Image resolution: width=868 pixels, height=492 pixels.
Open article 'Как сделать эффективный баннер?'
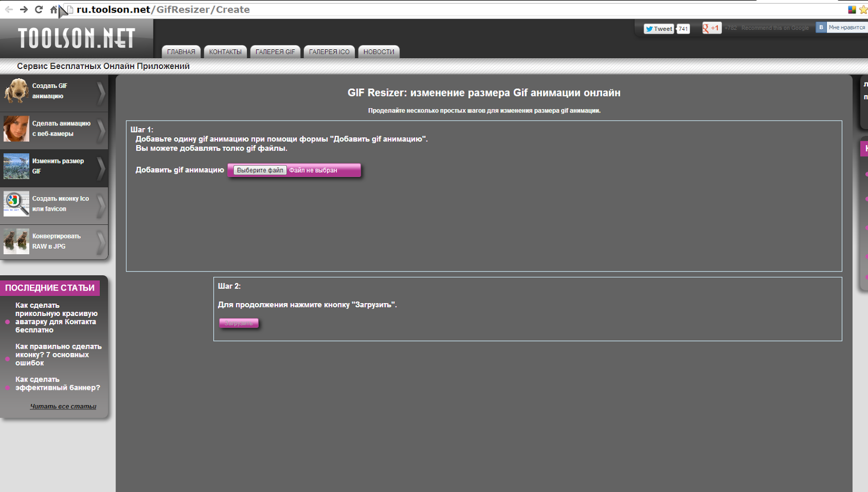58,383
